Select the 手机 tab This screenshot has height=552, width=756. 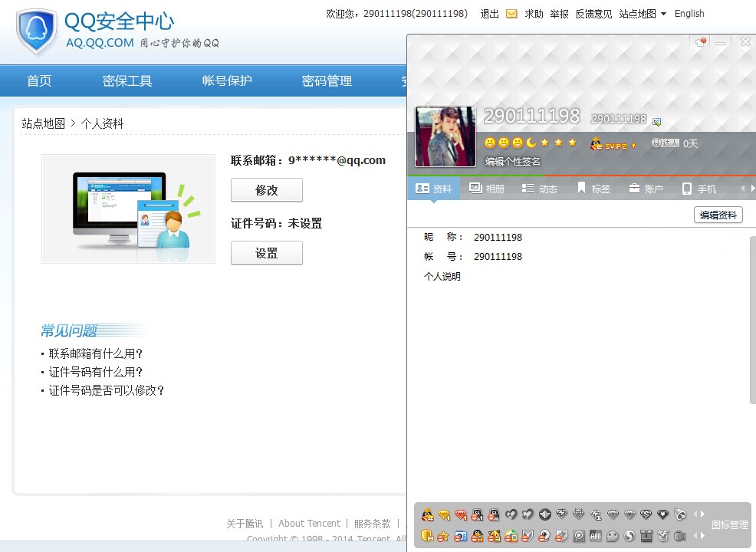tap(699, 189)
